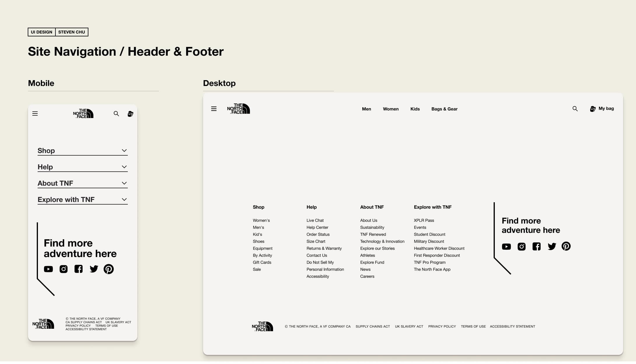This screenshot has height=364, width=636.
Task: Click the Live Chat footer link
Action: click(x=315, y=221)
